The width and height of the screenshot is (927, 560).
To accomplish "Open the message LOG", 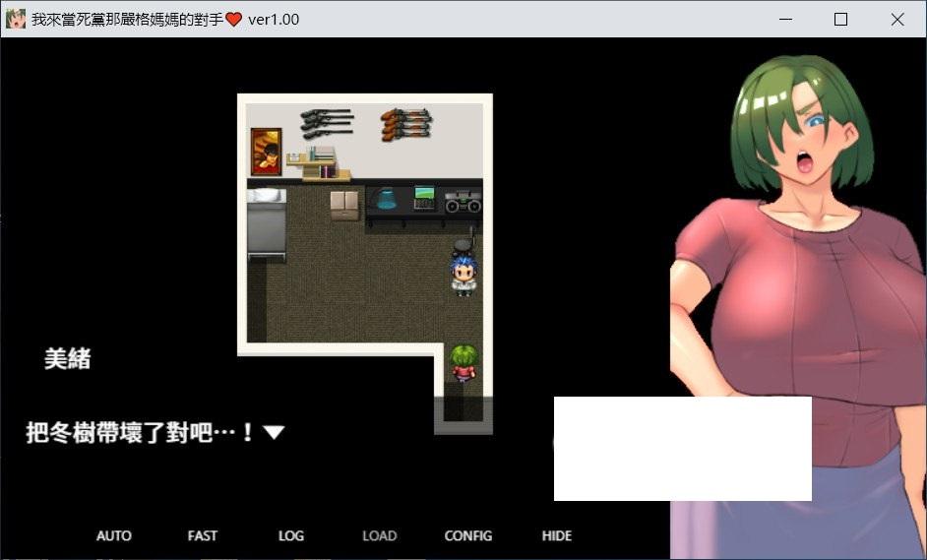I will pyautogui.click(x=291, y=535).
